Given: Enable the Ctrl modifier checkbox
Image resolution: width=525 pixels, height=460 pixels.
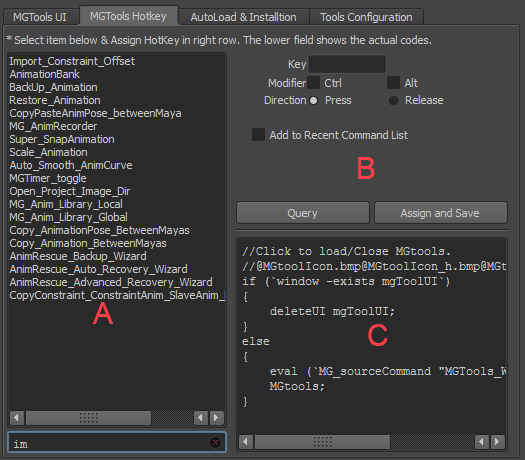Looking at the screenshot, I should (314, 83).
